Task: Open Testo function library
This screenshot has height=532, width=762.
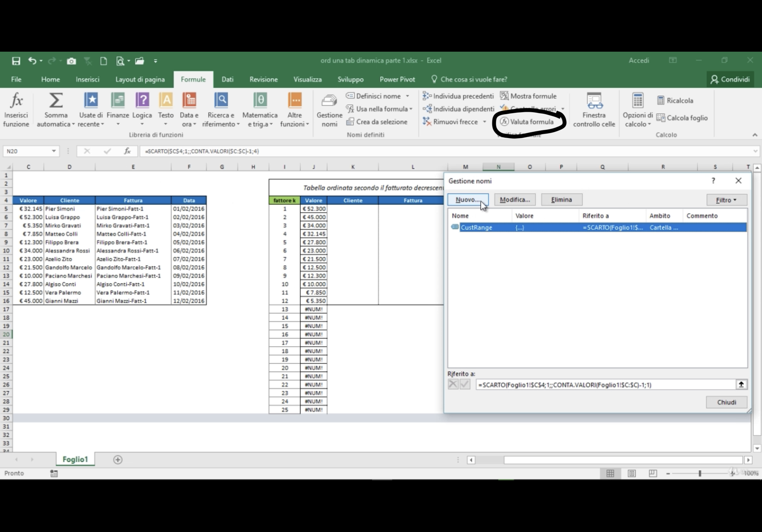Action: [x=166, y=109]
